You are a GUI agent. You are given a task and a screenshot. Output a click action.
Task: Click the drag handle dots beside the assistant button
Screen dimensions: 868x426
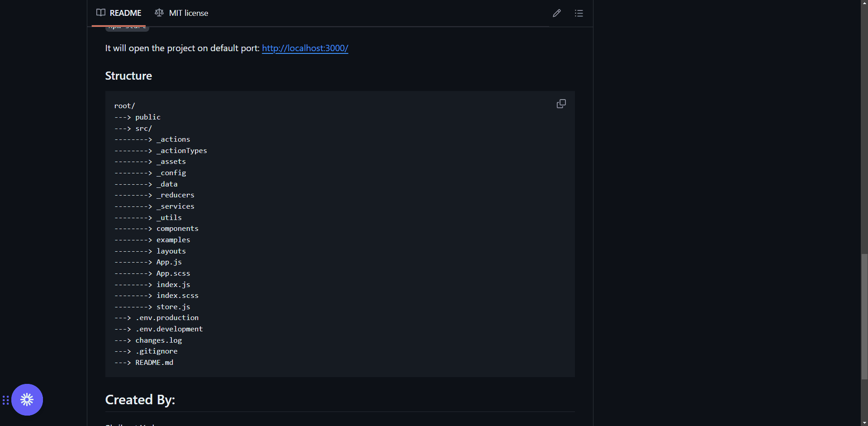(x=6, y=400)
